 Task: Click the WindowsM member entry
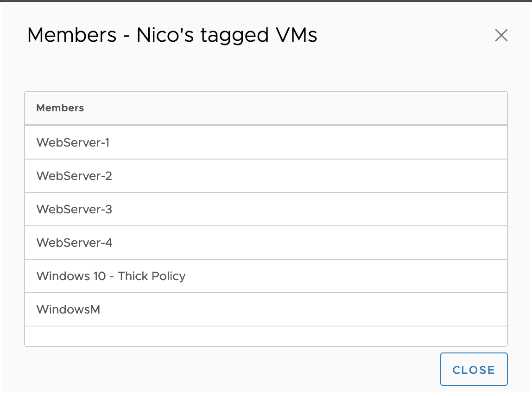coord(68,309)
